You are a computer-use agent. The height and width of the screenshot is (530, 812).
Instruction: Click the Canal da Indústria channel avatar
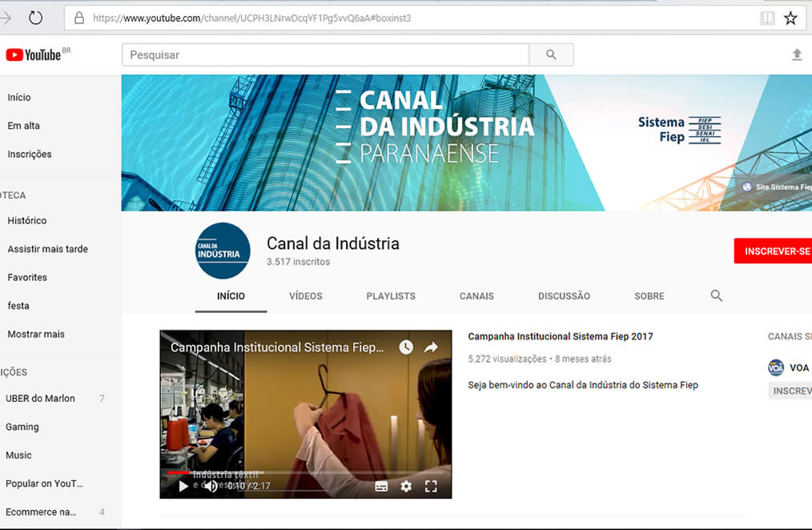(x=223, y=251)
